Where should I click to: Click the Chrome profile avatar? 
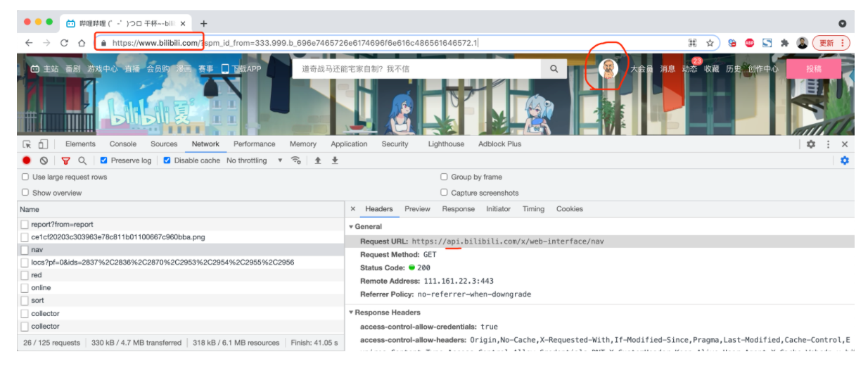coord(802,43)
